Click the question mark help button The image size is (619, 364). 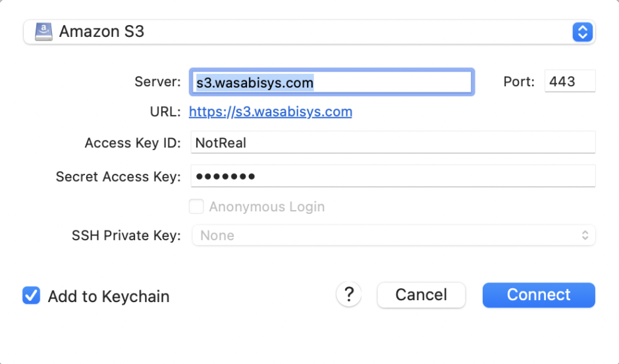coord(349,294)
